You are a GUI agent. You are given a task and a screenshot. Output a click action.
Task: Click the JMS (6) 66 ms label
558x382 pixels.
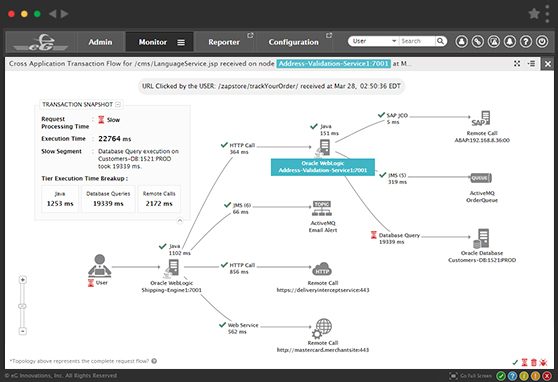pyautogui.click(x=242, y=209)
